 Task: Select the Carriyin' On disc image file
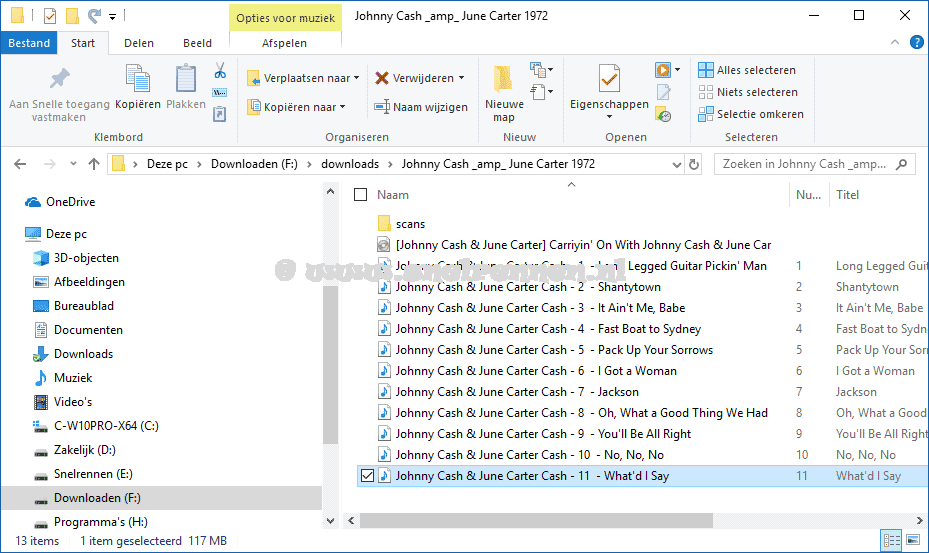574,245
